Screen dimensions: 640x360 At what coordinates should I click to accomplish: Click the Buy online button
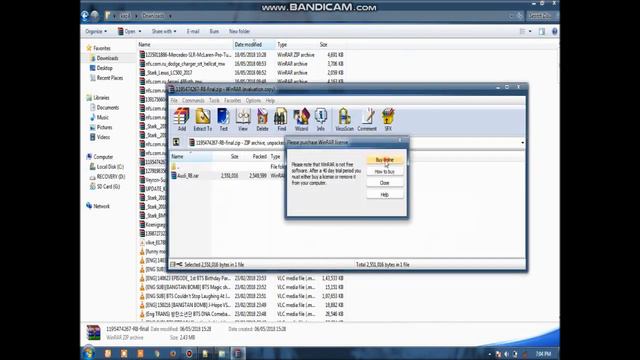tap(385, 160)
